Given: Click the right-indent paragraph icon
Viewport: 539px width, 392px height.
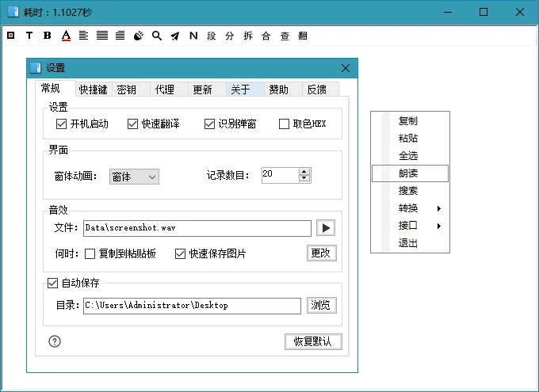Looking at the screenshot, I should point(120,36).
